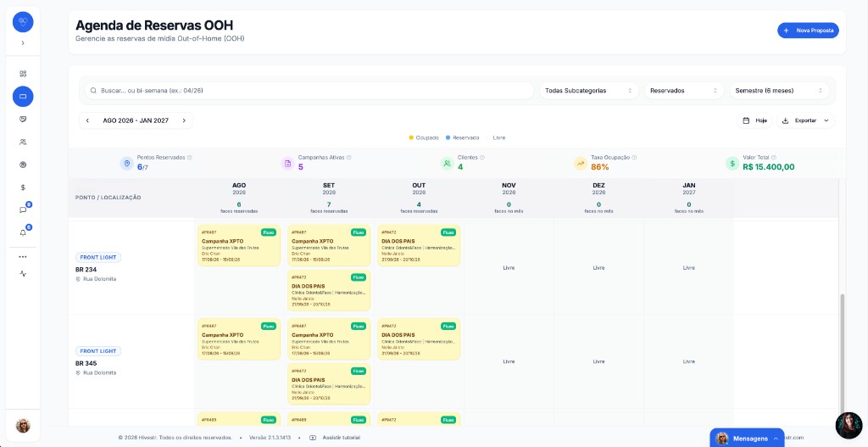Open the activity pulse icon in sidebar
The width and height of the screenshot is (868, 447).
[23, 274]
